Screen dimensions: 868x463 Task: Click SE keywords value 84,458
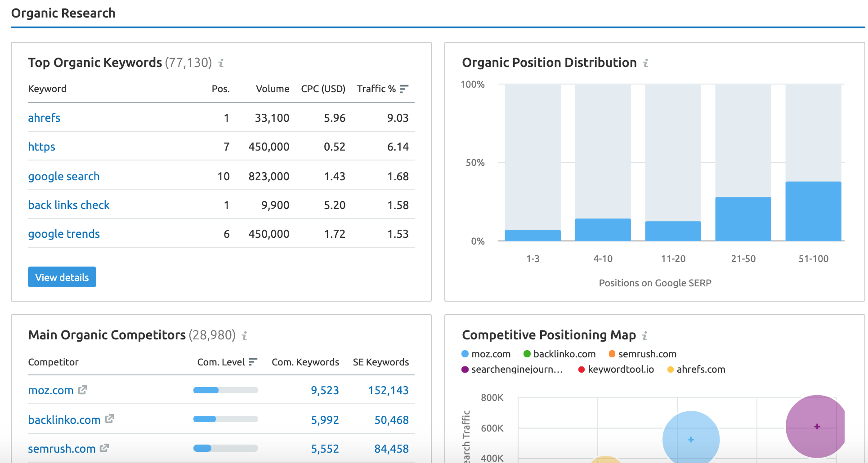coord(391,449)
